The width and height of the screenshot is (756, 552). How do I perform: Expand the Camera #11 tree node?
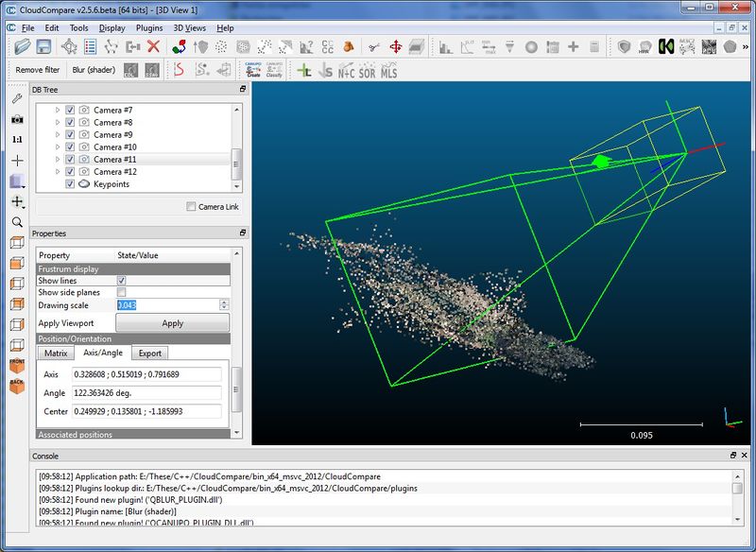click(58, 159)
